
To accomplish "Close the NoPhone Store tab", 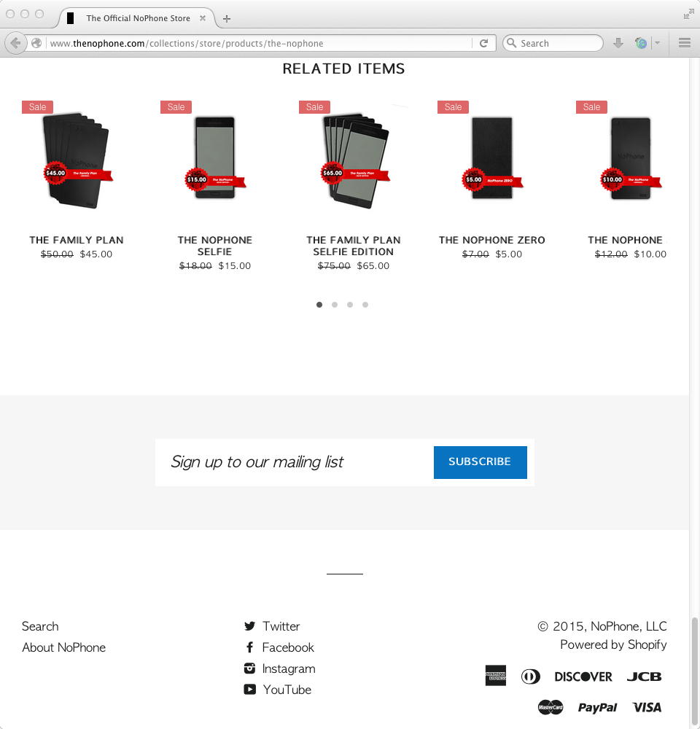I will [x=203, y=18].
